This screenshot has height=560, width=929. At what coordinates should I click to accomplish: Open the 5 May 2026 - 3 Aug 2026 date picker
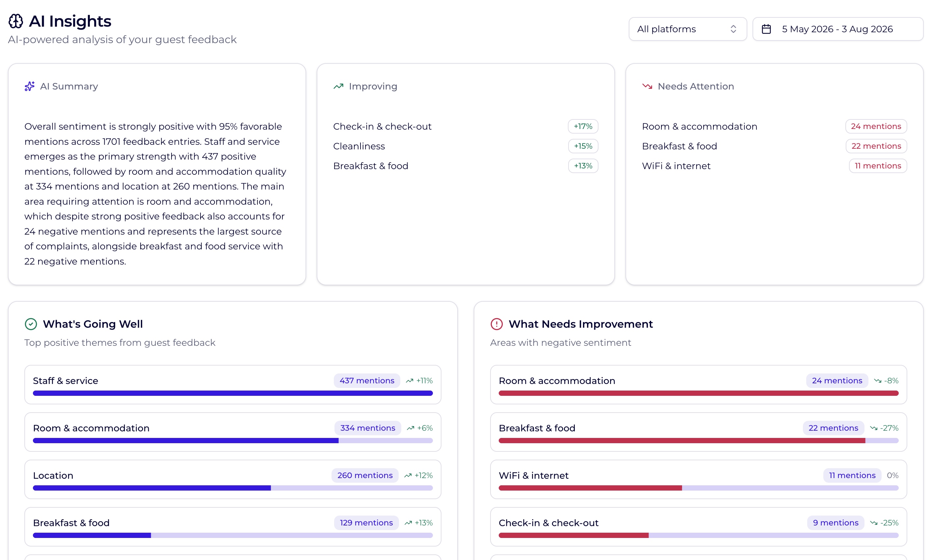tap(838, 29)
